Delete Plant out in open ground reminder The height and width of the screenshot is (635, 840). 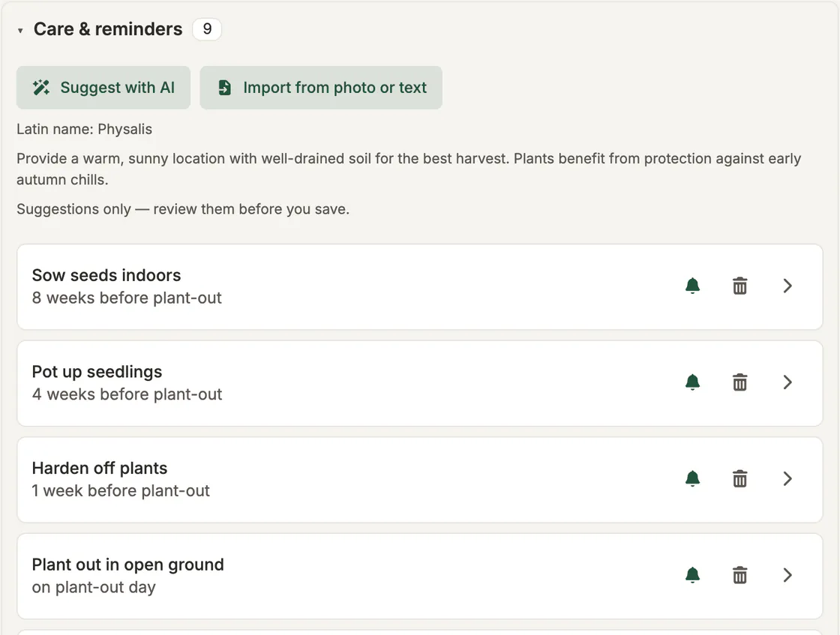coord(739,575)
